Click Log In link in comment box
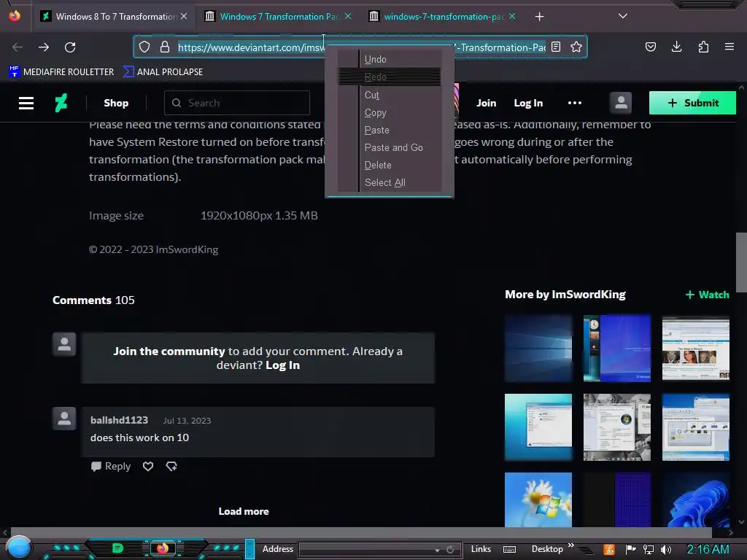 tap(282, 365)
